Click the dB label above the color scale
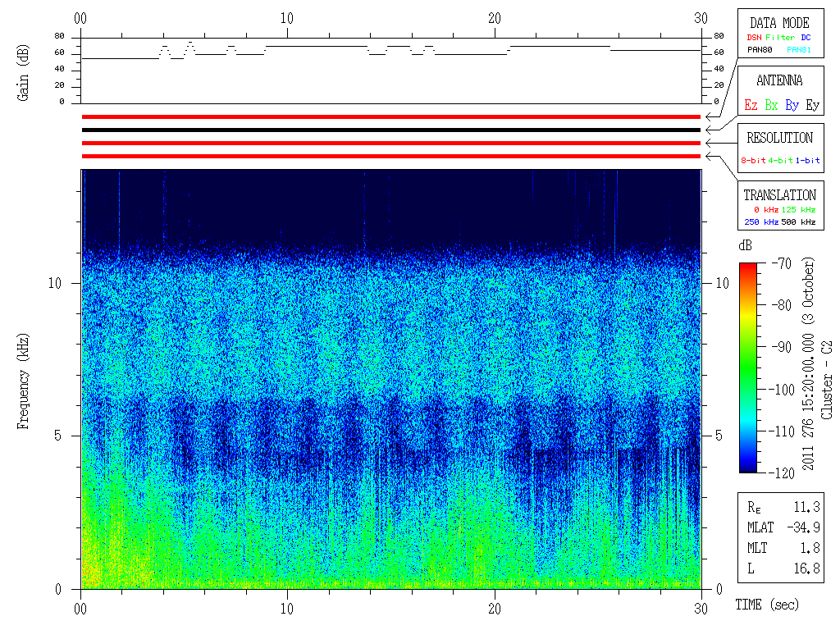This screenshot has height=630, width=840. tap(745, 245)
